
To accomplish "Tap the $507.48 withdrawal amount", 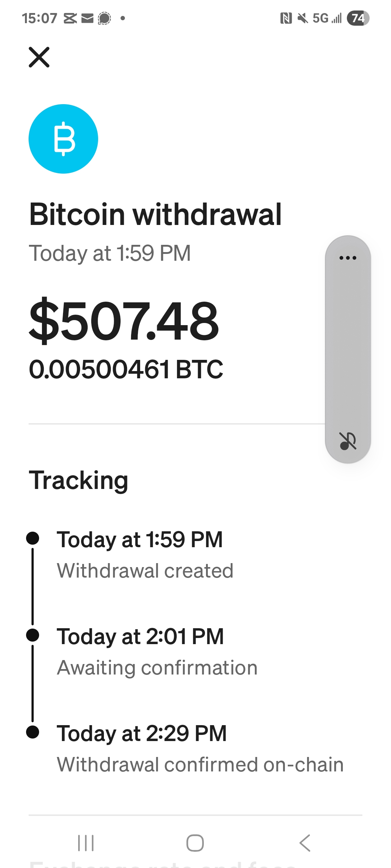I will [124, 321].
